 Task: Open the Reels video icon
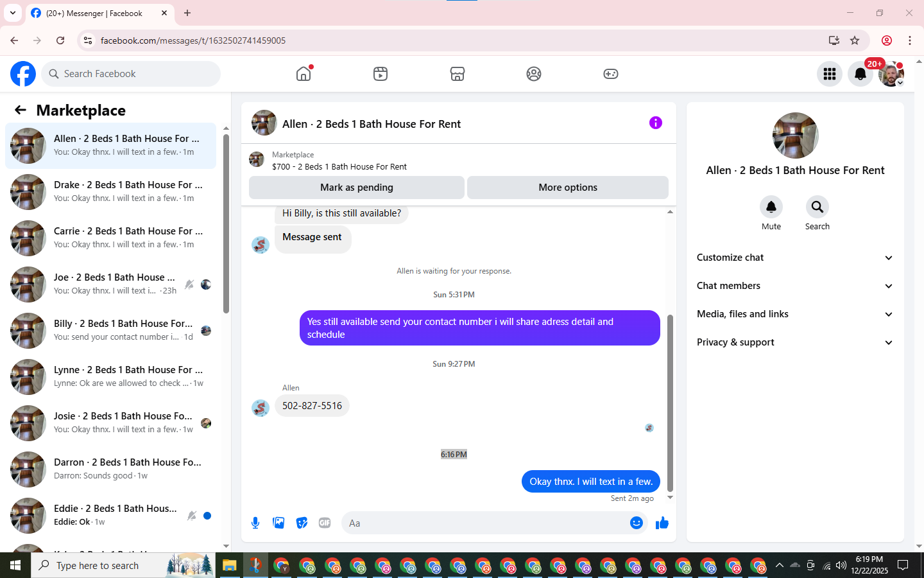click(x=381, y=74)
